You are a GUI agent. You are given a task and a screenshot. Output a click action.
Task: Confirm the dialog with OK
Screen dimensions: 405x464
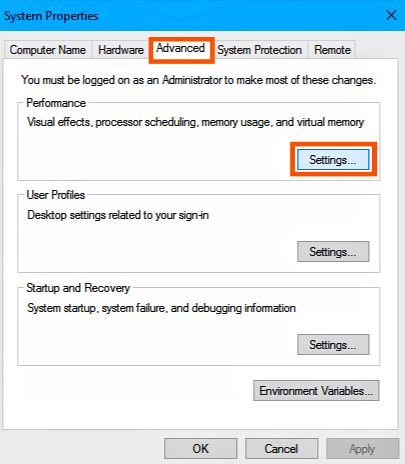[x=201, y=449]
